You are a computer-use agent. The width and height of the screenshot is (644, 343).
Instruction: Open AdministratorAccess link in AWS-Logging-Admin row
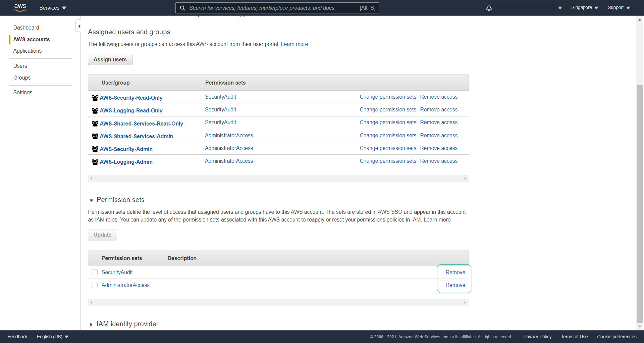(229, 161)
